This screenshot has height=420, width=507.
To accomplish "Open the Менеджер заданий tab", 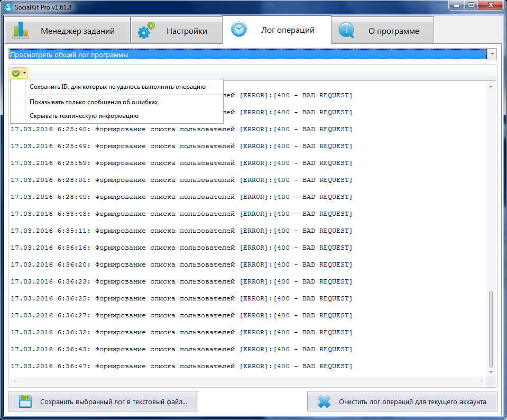I will pyautogui.click(x=68, y=31).
